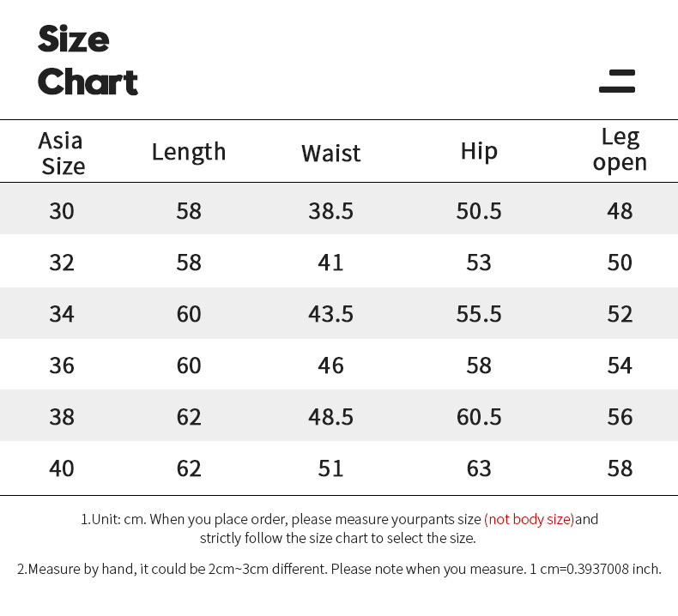The image size is (678, 616).
Task: Click the Asia Size column header
Action: tap(62, 153)
